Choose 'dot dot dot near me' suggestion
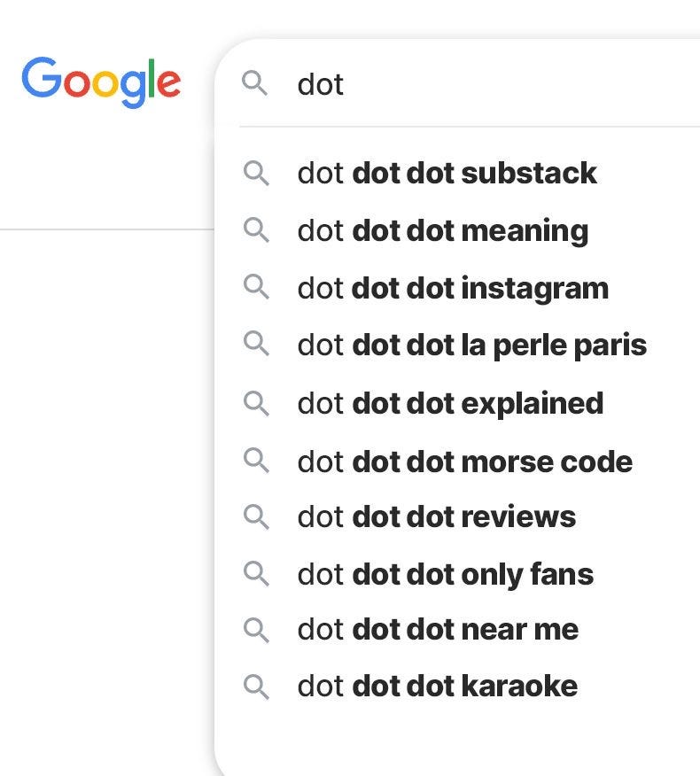Screen dimensions: 700x776 click(x=438, y=630)
